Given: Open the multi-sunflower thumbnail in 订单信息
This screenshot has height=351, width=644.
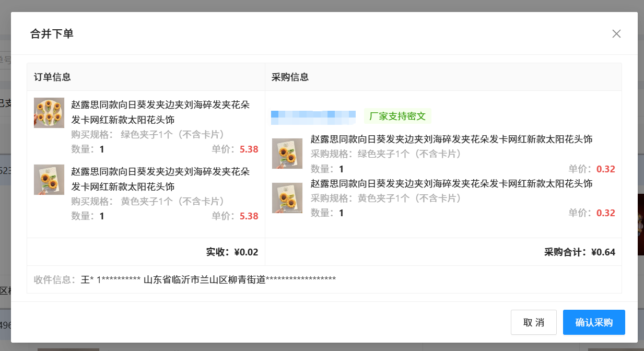Looking at the screenshot, I should (49, 113).
